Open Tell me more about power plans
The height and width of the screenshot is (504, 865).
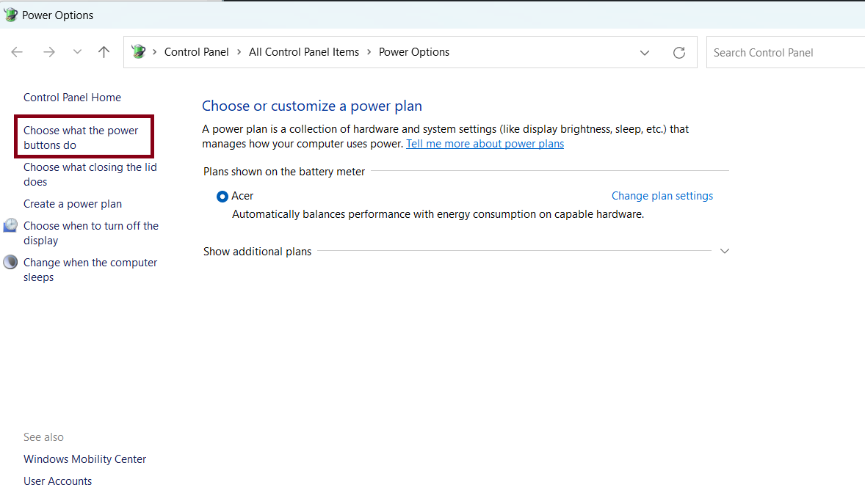(x=485, y=144)
